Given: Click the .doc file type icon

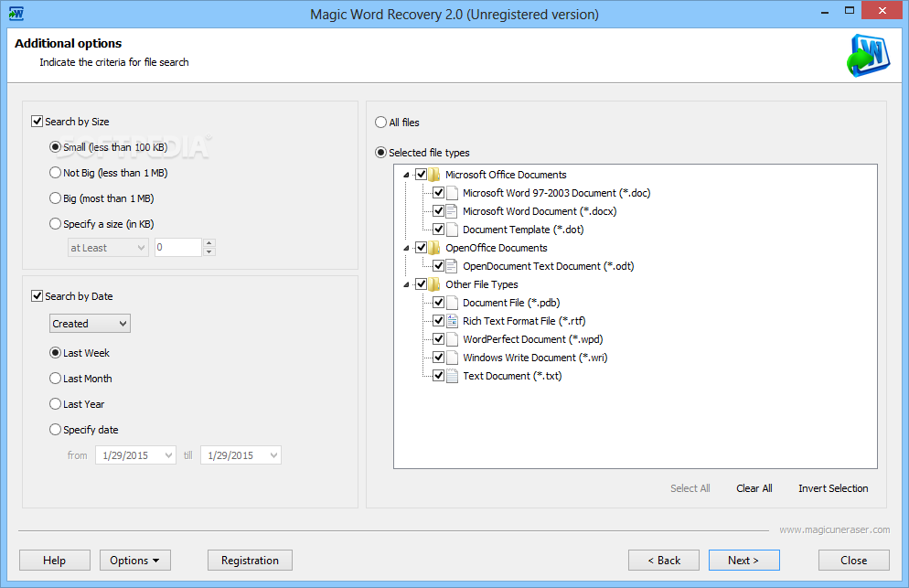Looking at the screenshot, I should (452, 193).
